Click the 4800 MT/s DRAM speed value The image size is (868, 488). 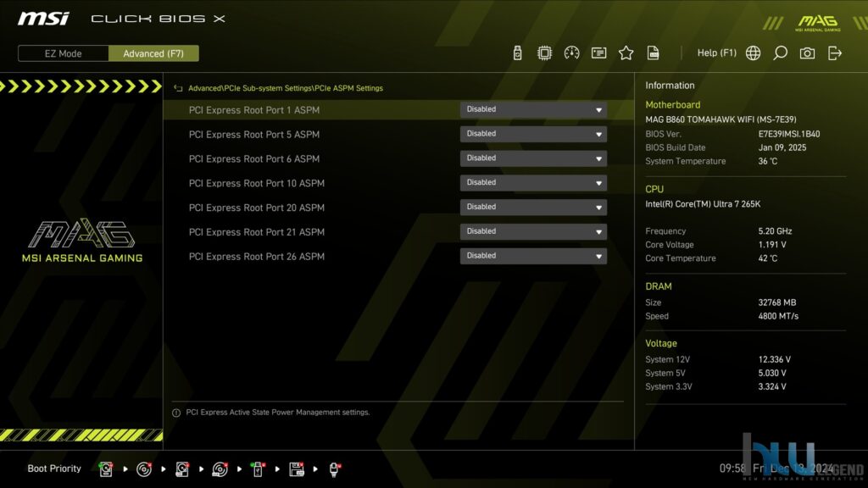point(778,317)
